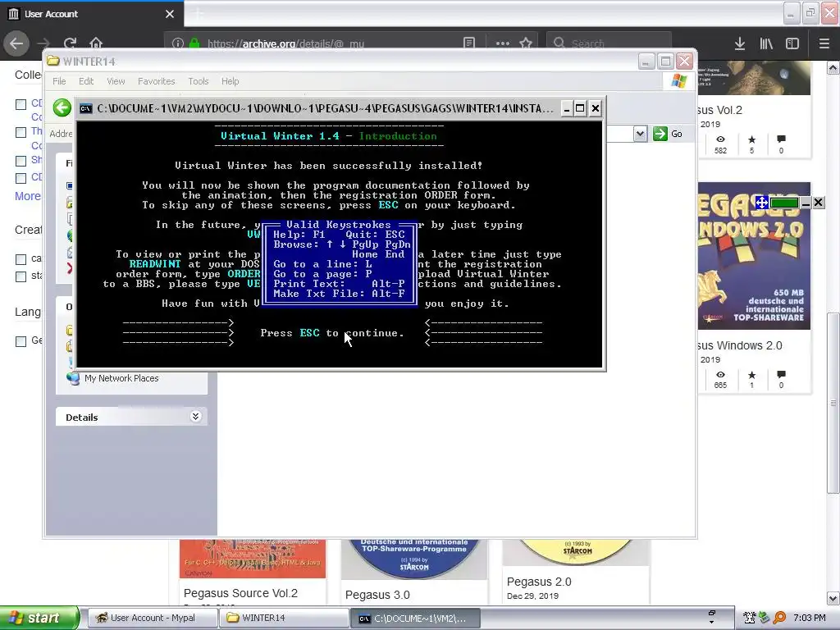The image size is (840, 630).
Task: Click the views eye icon for Pegasus Vol.2
Action: (x=720, y=139)
